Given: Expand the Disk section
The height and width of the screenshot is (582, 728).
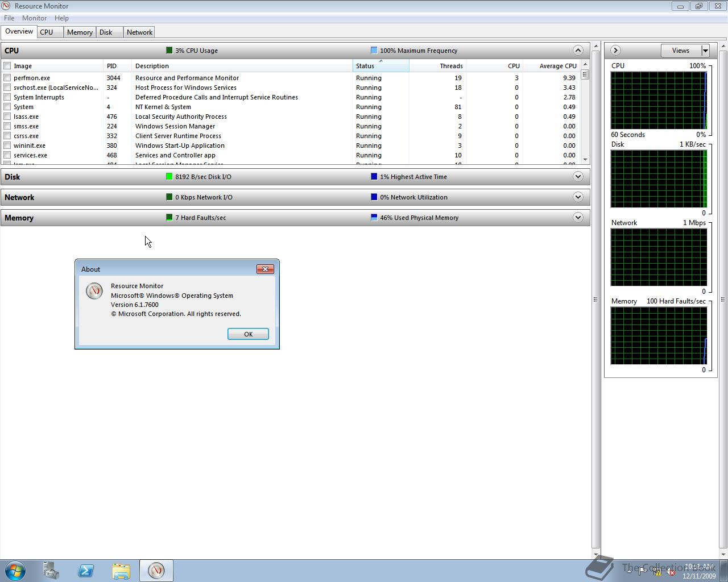Looking at the screenshot, I should [578, 176].
